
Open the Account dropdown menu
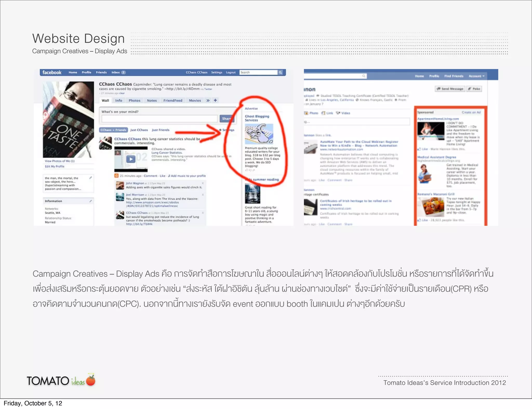click(x=476, y=76)
